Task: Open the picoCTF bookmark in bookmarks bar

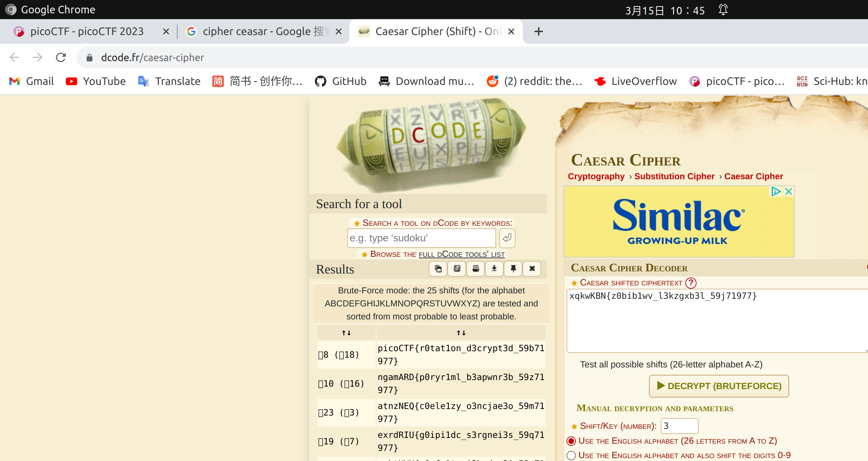Action: click(737, 81)
